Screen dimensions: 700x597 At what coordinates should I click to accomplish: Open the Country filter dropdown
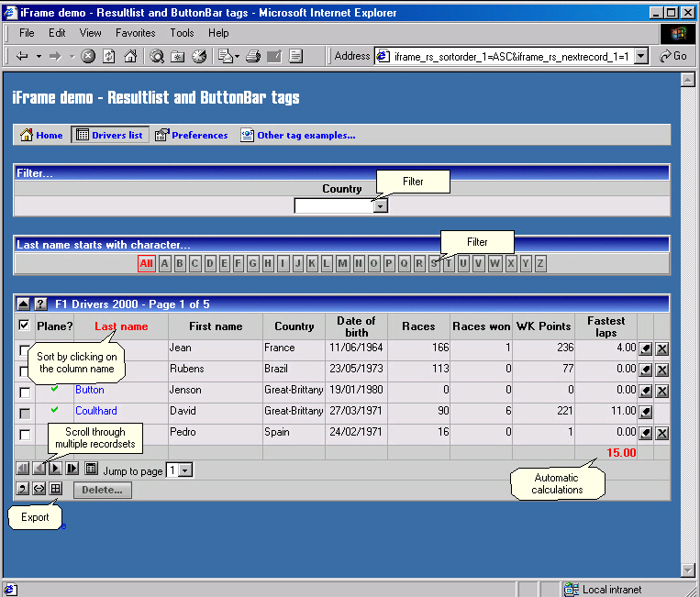tap(381, 206)
